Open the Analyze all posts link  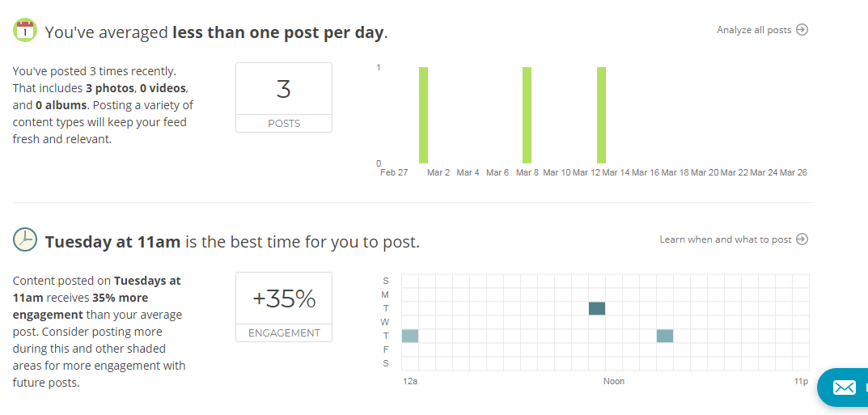[x=754, y=30]
